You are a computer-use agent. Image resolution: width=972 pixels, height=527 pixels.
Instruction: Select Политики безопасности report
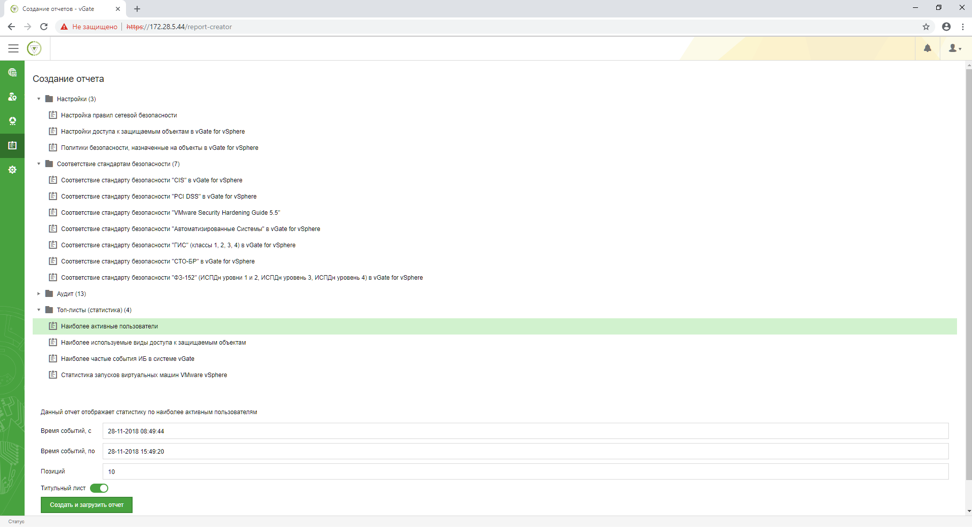[159, 148]
